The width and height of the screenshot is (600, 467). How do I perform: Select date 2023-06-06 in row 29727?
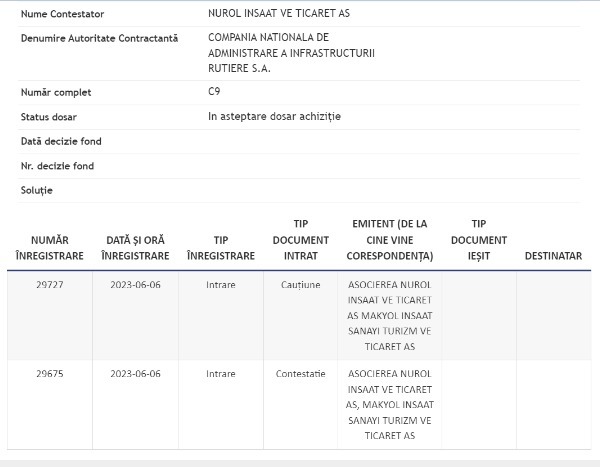[x=135, y=285]
